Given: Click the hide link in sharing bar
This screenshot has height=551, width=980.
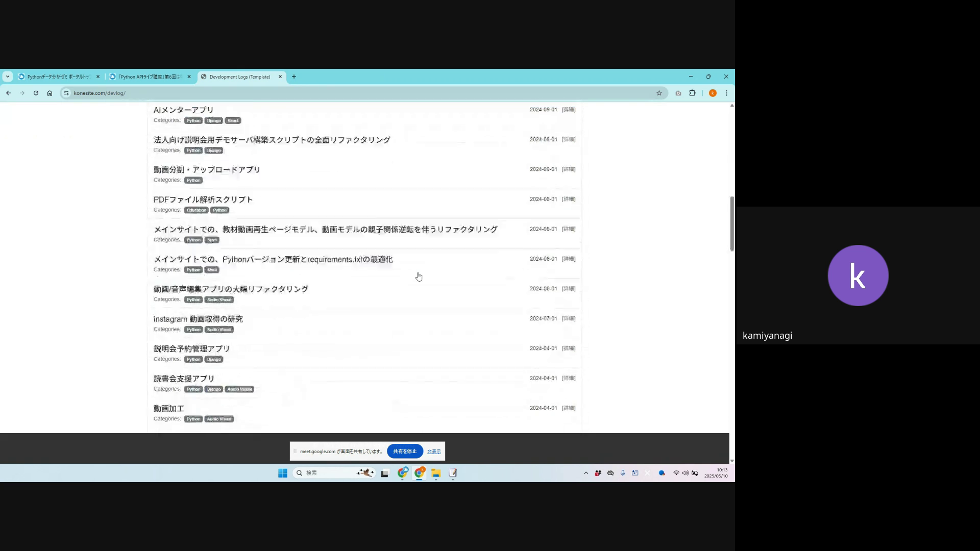Looking at the screenshot, I should pyautogui.click(x=434, y=452).
